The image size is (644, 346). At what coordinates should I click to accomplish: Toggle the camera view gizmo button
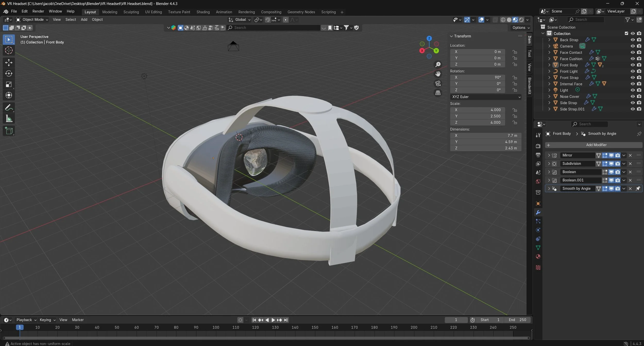(x=438, y=83)
